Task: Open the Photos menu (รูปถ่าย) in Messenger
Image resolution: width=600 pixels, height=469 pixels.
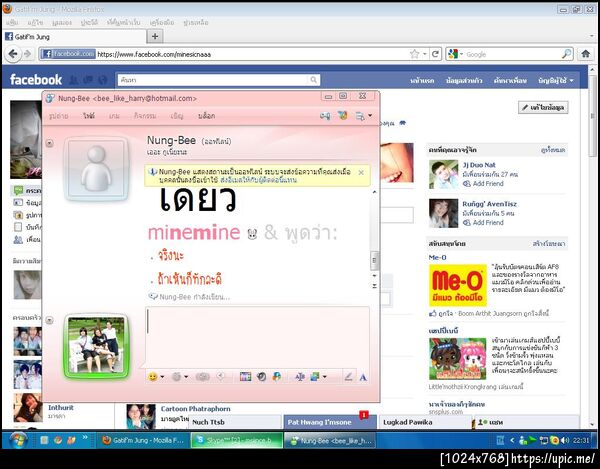Action: point(59,116)
